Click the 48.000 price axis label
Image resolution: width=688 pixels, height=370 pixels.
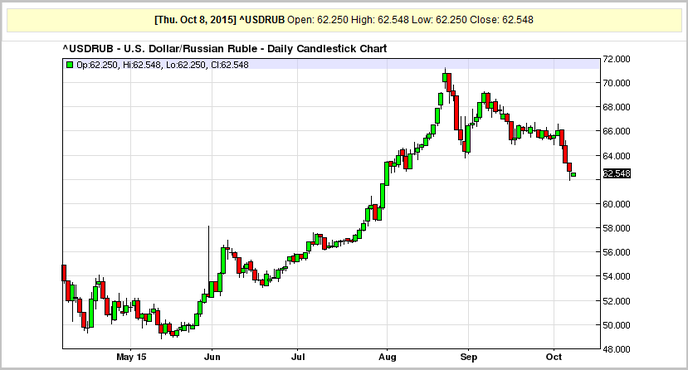click(x=616, y=349)
